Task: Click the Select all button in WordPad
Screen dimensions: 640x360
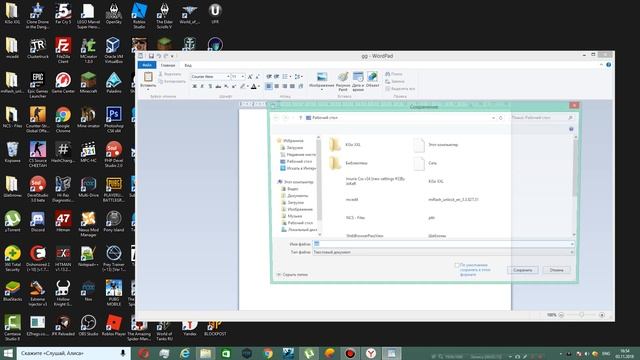Action: click(x=400, y=89)
